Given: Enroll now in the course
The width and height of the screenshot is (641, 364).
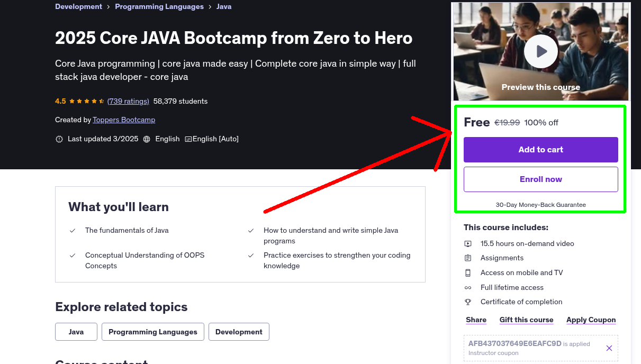Looking at the screenshot, I should [x=540, y=179].
